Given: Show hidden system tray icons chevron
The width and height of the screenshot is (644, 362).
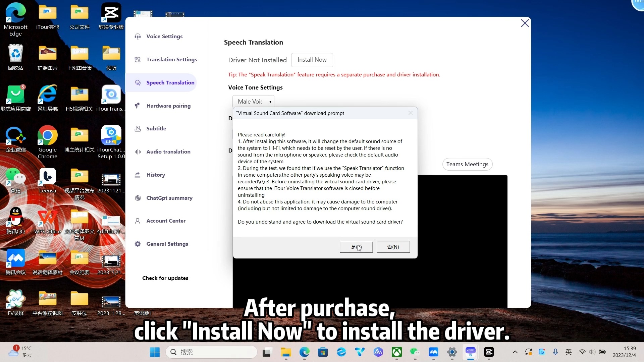Looking at the screenshot, I should (515, 352).
